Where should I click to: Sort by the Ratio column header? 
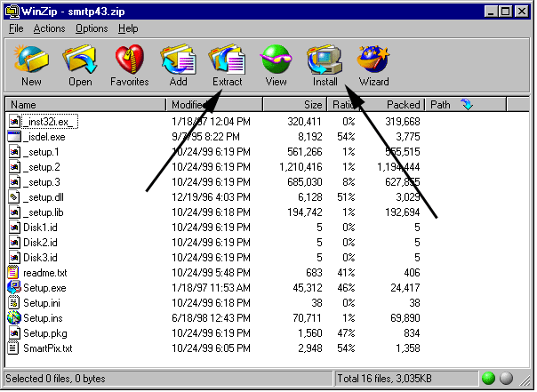(342, 104)
